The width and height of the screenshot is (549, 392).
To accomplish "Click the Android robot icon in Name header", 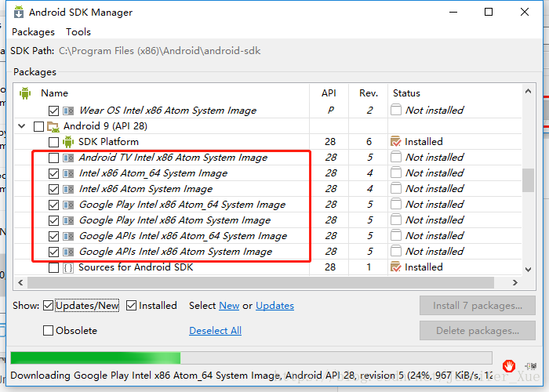I will coord(25,93).
